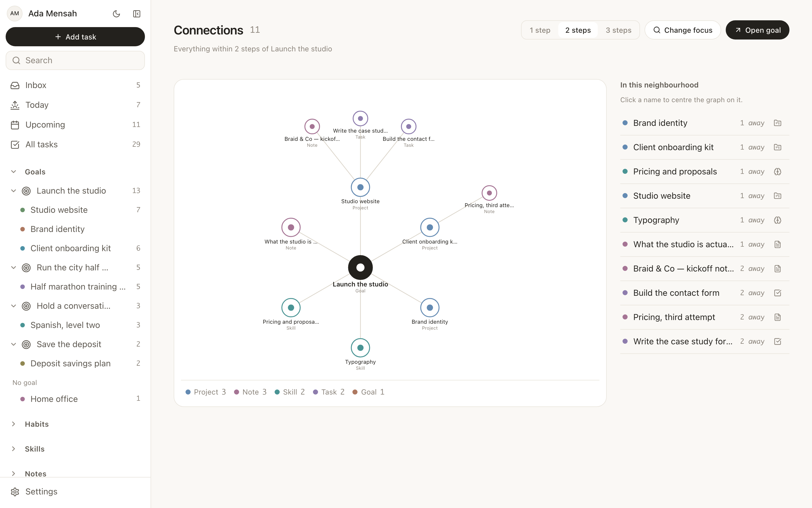Select Studio website project node in graph

pyautogui.click(x=360, y=187)
